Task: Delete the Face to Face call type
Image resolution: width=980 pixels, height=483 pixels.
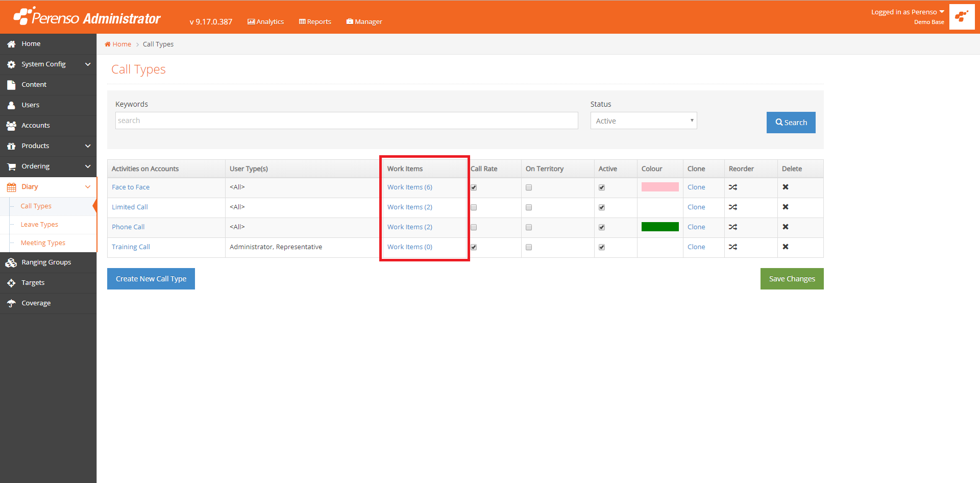Action: pyautogui.click(x=786, y=187)
